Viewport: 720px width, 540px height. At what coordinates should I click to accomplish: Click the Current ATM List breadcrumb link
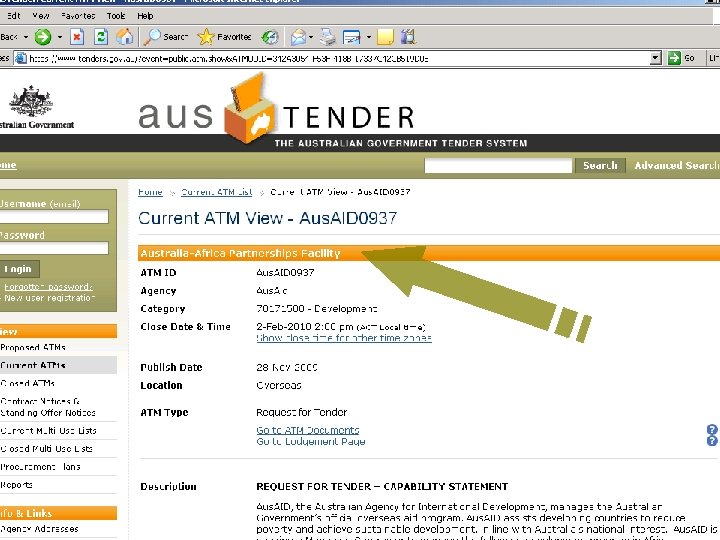click(216, 192)
